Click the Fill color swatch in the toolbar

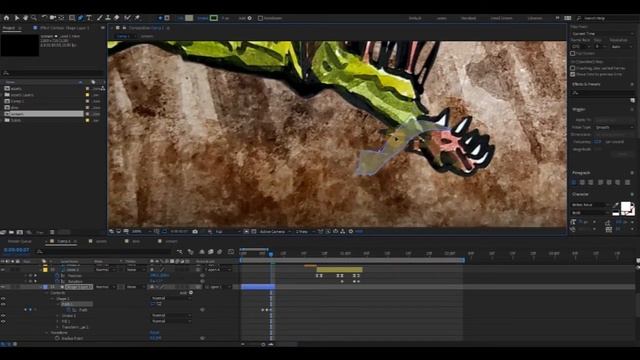[x=189, y=18]
